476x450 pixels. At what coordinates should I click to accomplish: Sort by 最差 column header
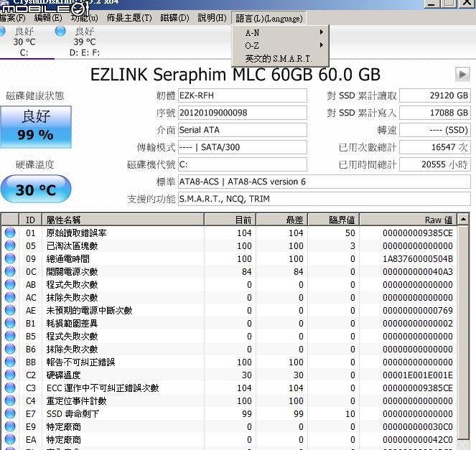[x=282, y=220]
